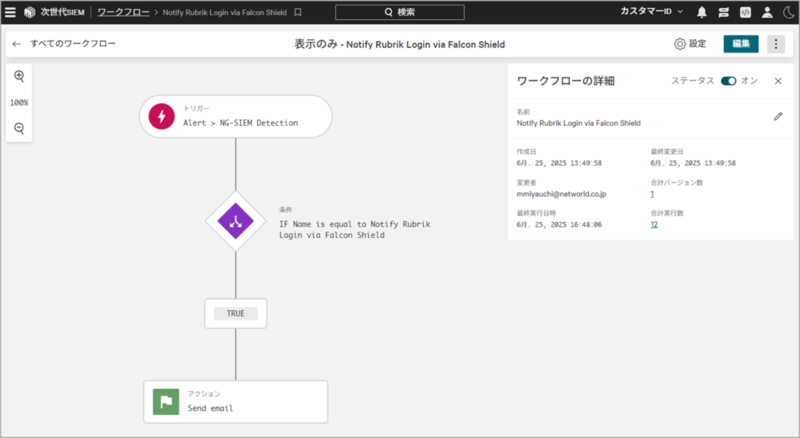Close the workflow details panel
800x438 pixels.
tap(778, 81)
